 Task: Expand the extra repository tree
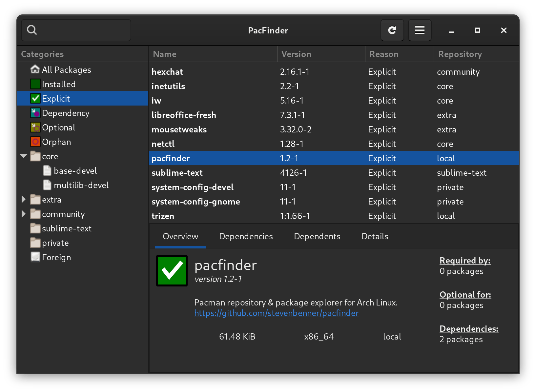24,199
